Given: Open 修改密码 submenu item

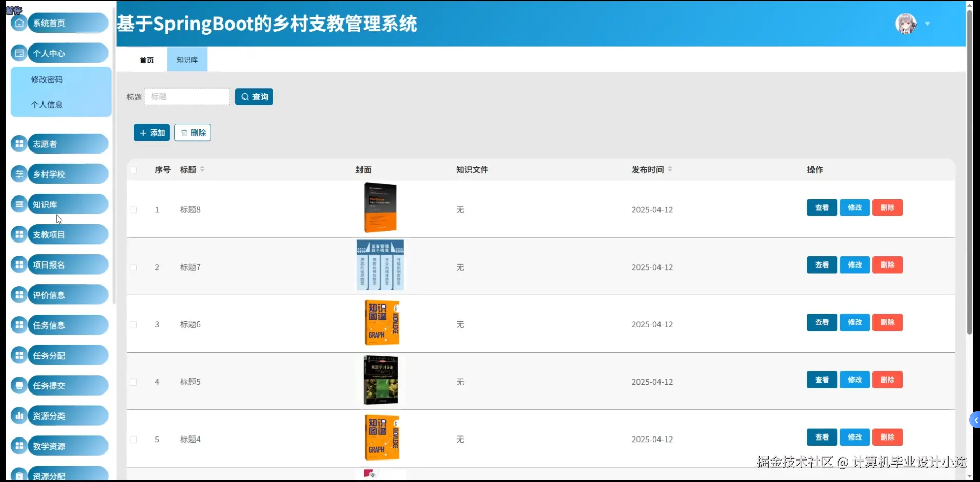Looking at the screenshot, I should tap(61, 80).
